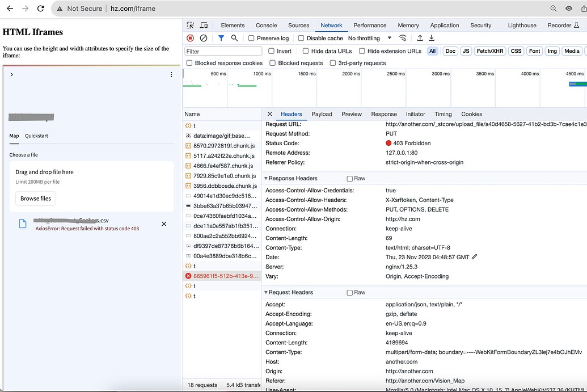Switch to the Payload tab
The width and height of the screenshot is (587, 392).
[x=322, y=113]
